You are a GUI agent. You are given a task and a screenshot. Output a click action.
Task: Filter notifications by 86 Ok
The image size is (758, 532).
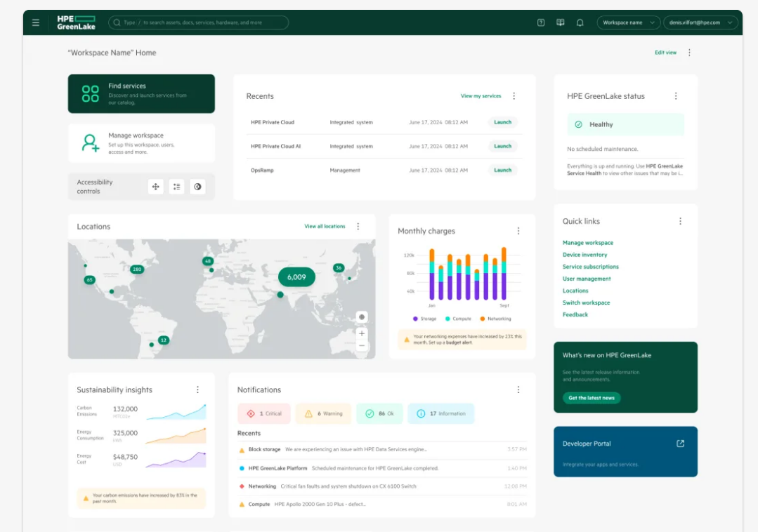[x=379, y=413]
